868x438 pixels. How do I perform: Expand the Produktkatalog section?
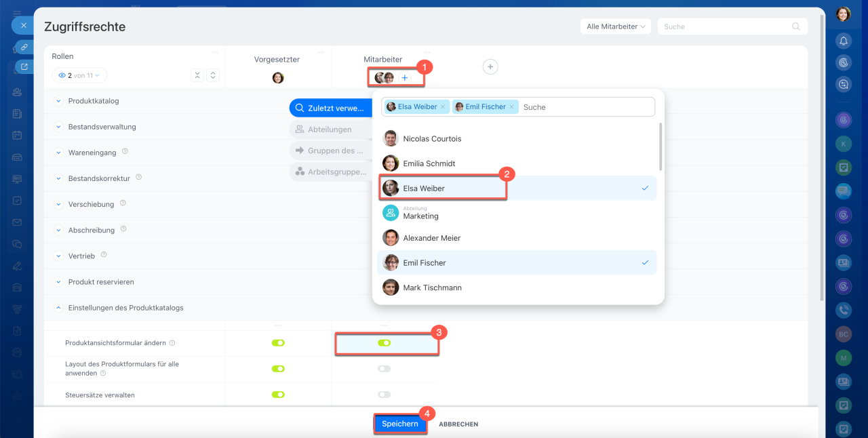[x=58, y=101]
